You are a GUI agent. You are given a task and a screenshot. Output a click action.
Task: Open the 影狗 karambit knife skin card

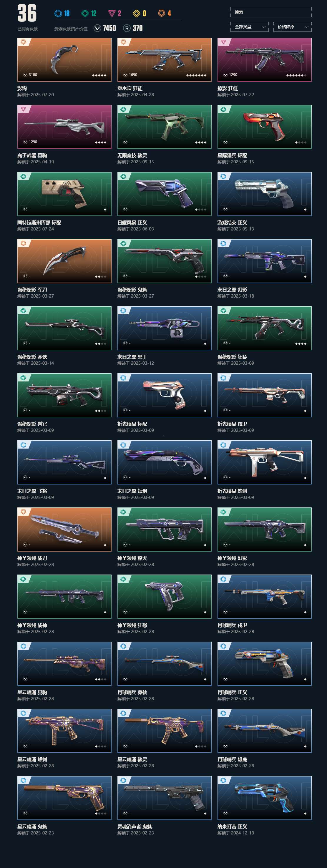point(64,60)
